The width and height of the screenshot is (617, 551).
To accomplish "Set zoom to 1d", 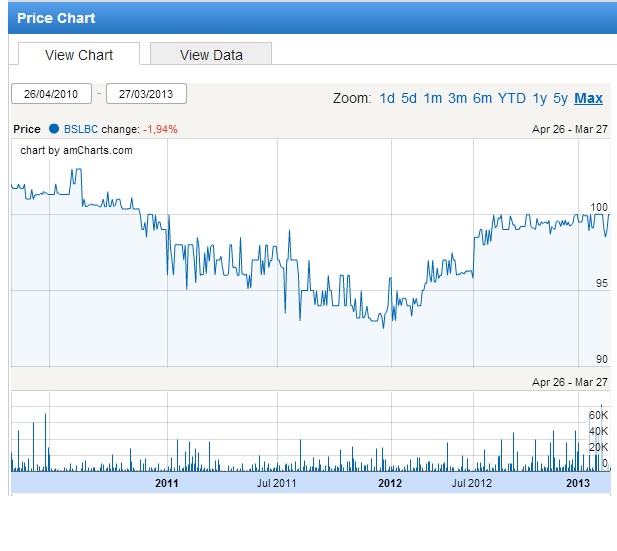I will point(387,98).
